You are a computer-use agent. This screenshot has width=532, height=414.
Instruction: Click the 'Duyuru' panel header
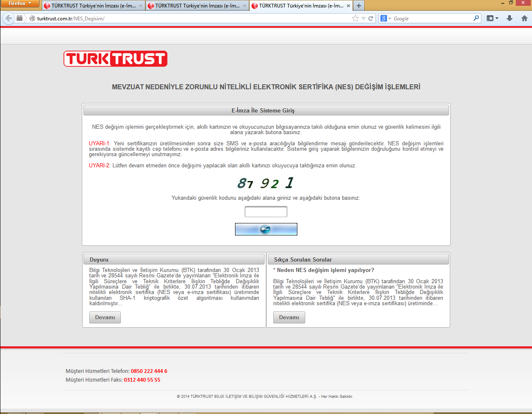tap(174, 260)
